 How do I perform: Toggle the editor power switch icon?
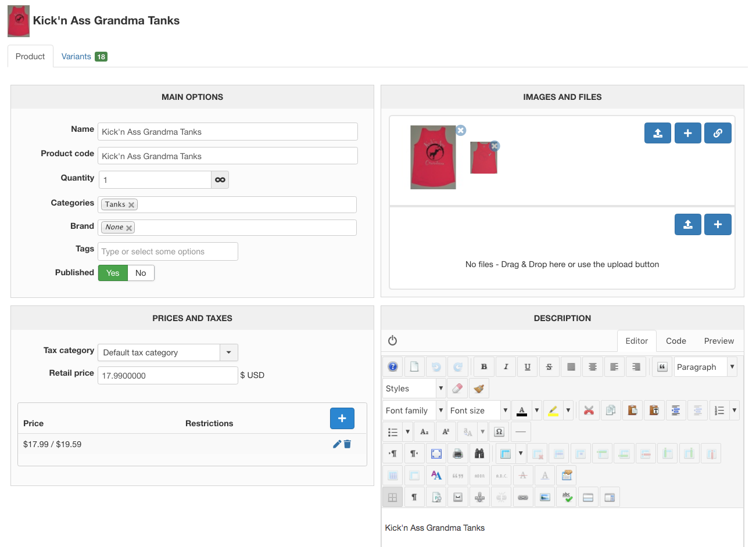[392, 340]
